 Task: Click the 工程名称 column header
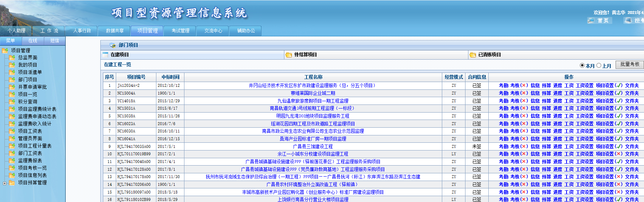313,77
